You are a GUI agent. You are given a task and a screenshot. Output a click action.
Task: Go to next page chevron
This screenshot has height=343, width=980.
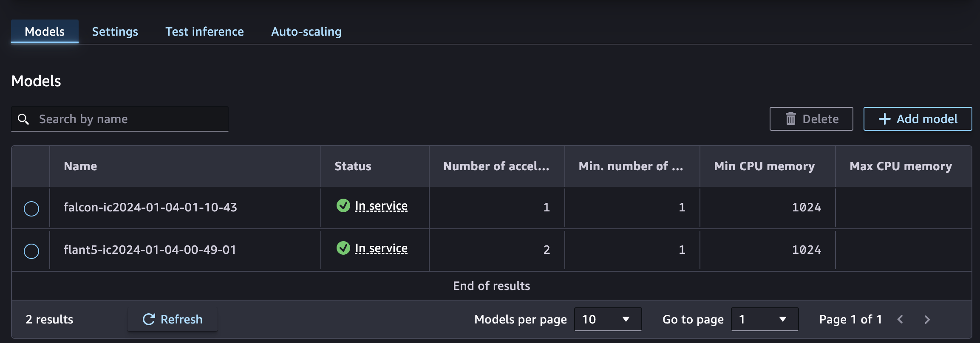pyautogui.click(x=927, y=319)
